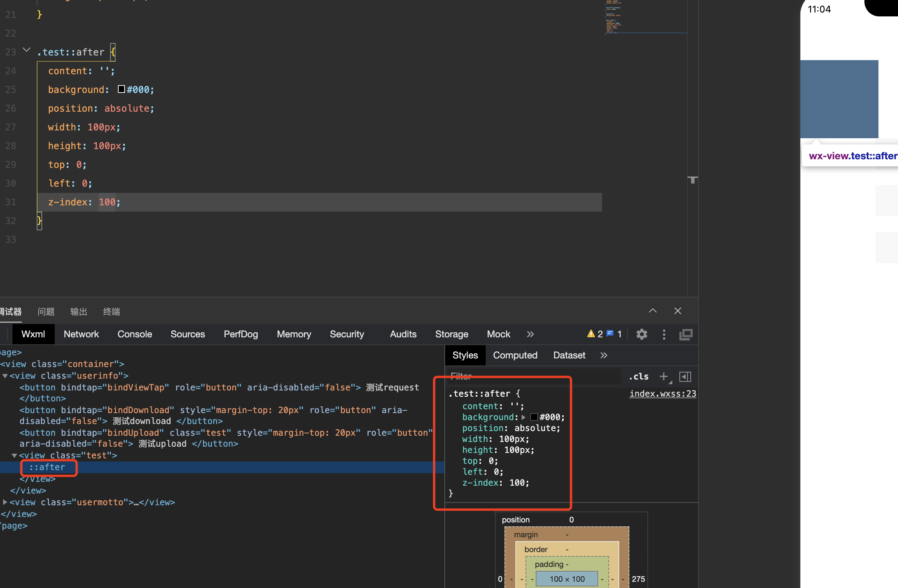The image size is (898, 588).
Task: Click the warning count triangle icon
Action: 591,334
